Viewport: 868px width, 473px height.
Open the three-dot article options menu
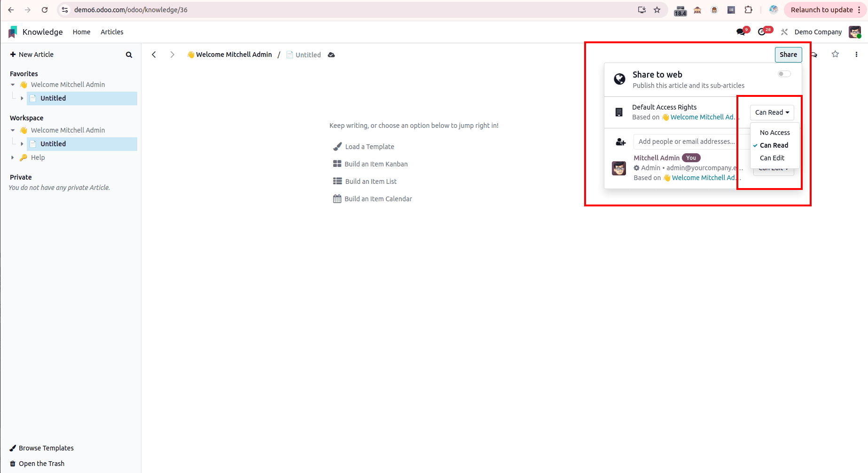coord(856,55)
